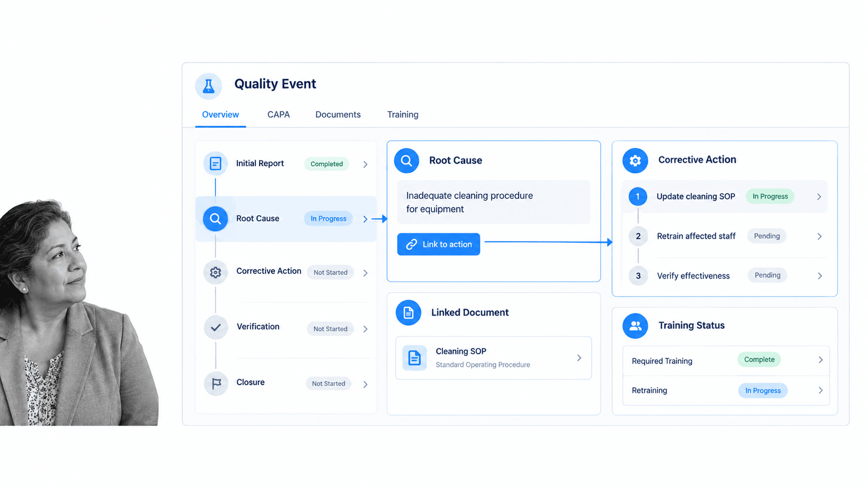Image resolution: width=868 pixels, height=489 pixels.
Task: Click the Corrective Action gear step icon
Action: click(215, 272)
